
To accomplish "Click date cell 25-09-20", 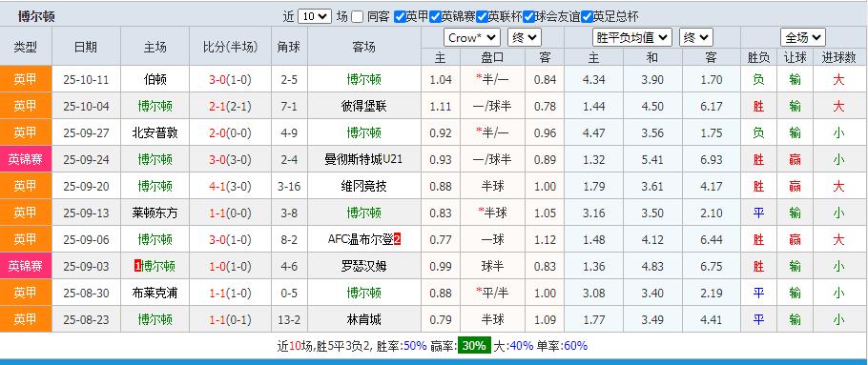I will click(x=86, y=187).
